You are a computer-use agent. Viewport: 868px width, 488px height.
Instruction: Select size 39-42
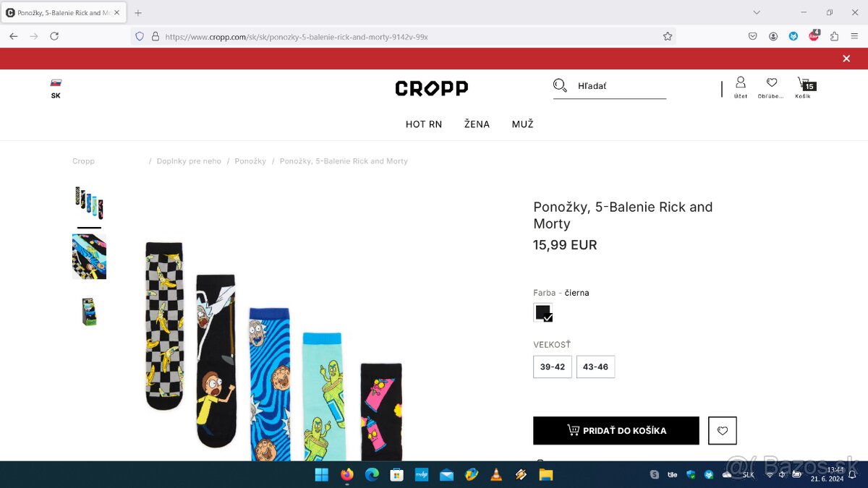[x=553, y=367]
